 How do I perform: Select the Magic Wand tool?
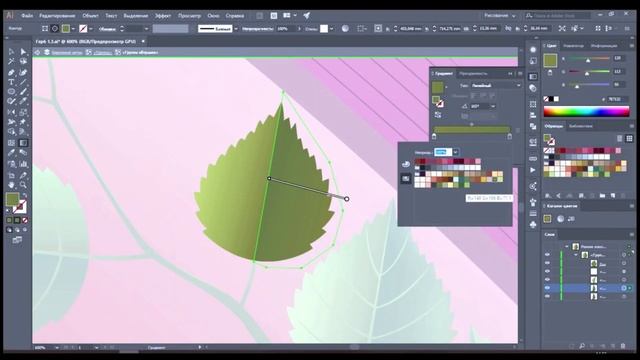[11, 62]
